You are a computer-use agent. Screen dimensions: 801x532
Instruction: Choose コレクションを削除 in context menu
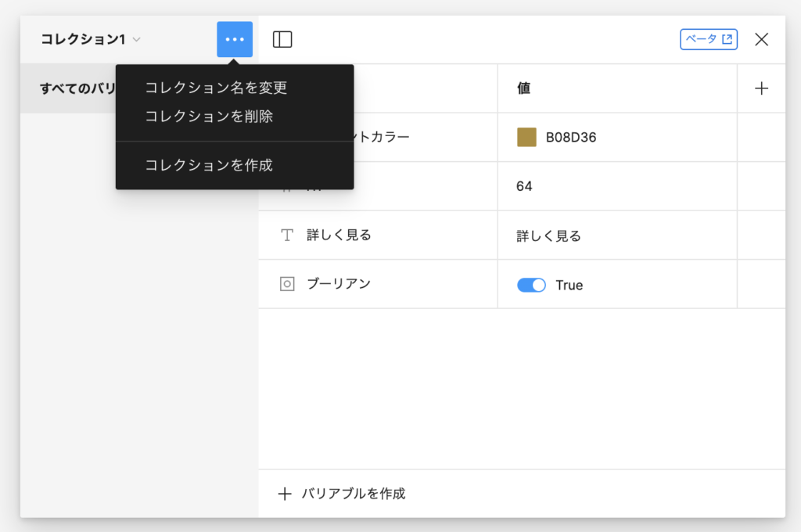tap(209, 117)
